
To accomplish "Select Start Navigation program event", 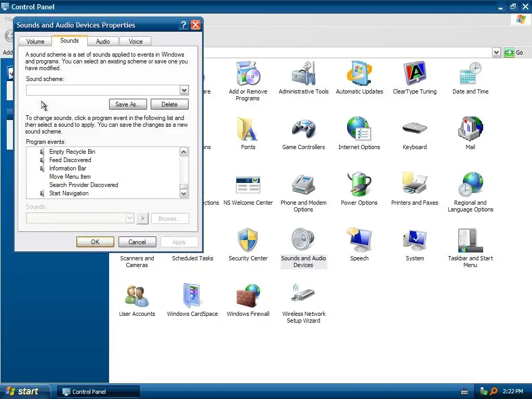I will point(69,193).
